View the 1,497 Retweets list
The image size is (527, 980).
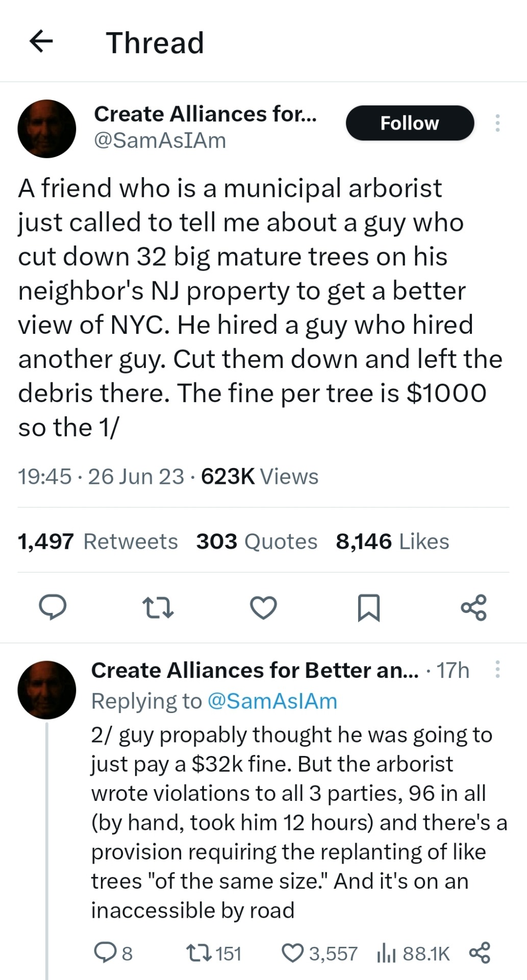click(97, 542)
